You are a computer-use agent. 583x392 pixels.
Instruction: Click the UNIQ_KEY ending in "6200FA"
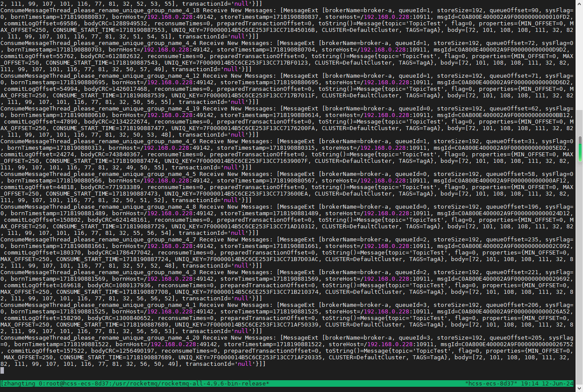(x=243, y=128)
